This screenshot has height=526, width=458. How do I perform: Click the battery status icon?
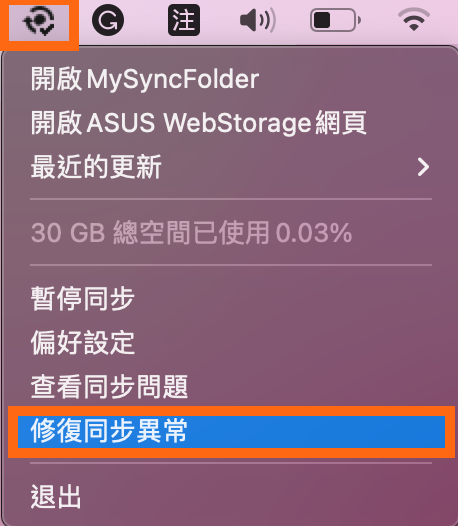(336, 20)
